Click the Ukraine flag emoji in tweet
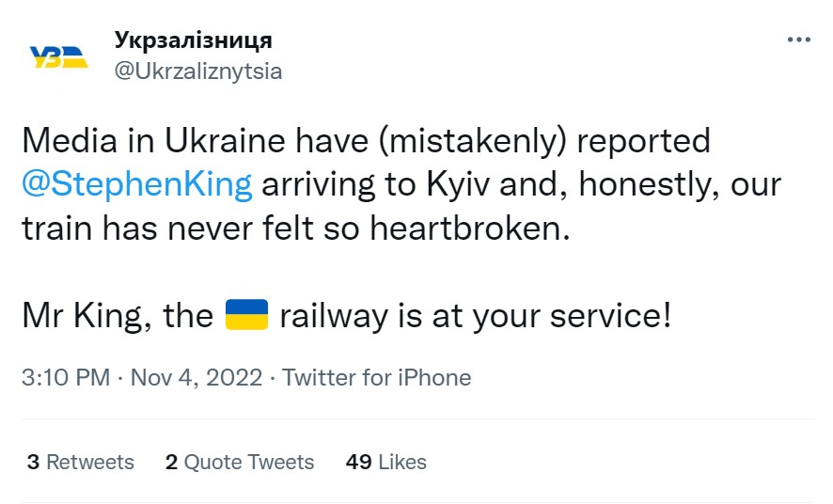This screenshot has width=833, height=504. 248,315
